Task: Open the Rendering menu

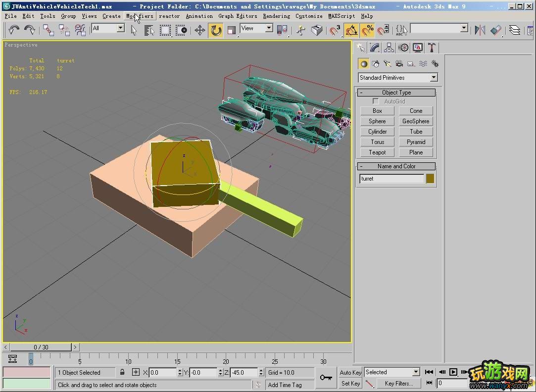Action: [276, 16]
